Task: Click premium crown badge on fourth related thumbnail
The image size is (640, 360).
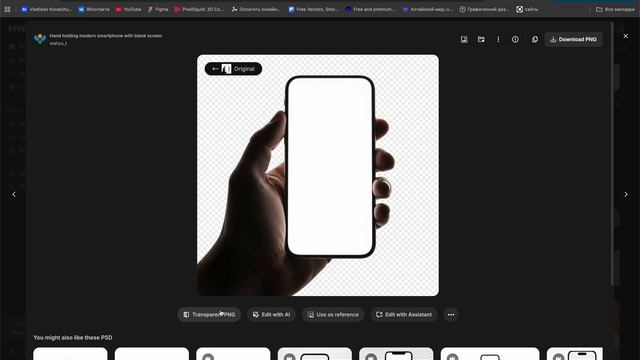Action: pos(289,357)
